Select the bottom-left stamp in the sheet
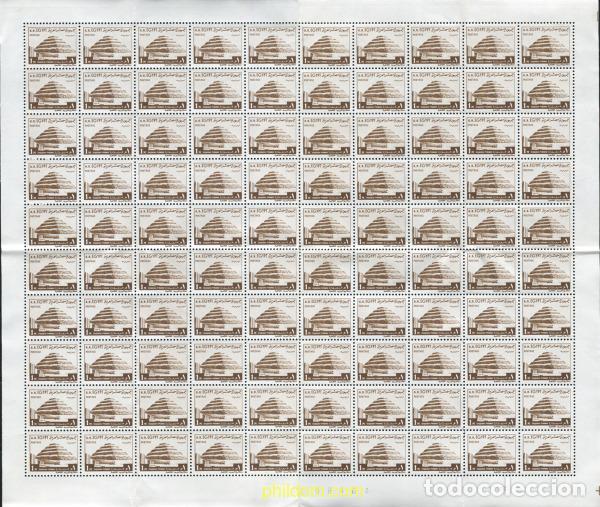 (x=53, y=452)
